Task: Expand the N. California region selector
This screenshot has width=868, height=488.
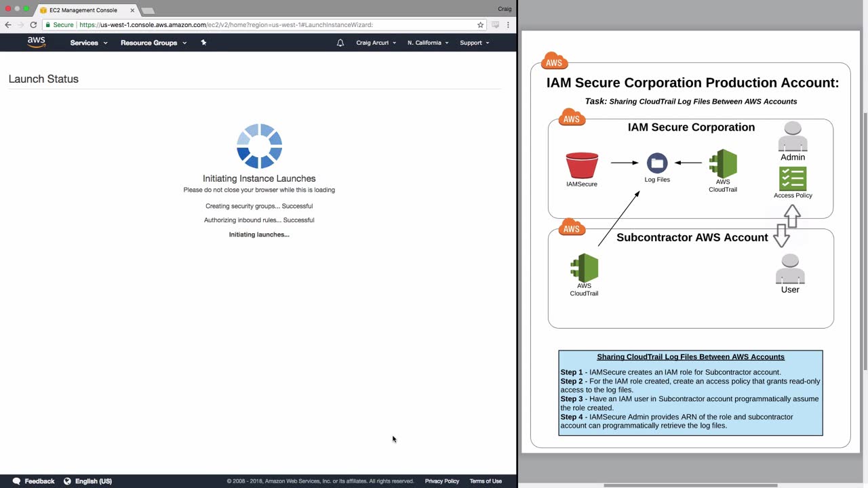Action: [x=428, y=43]
